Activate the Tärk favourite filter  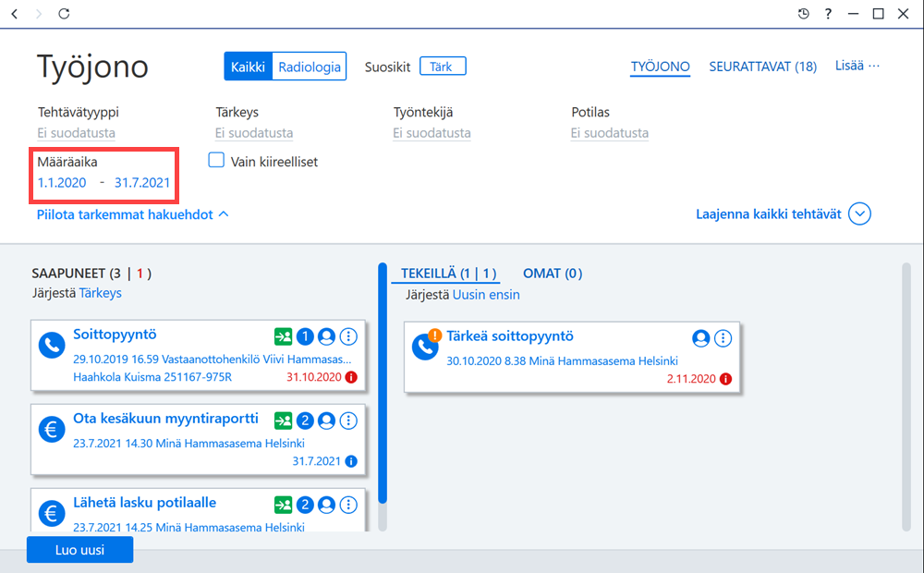[x=443, y=66]
